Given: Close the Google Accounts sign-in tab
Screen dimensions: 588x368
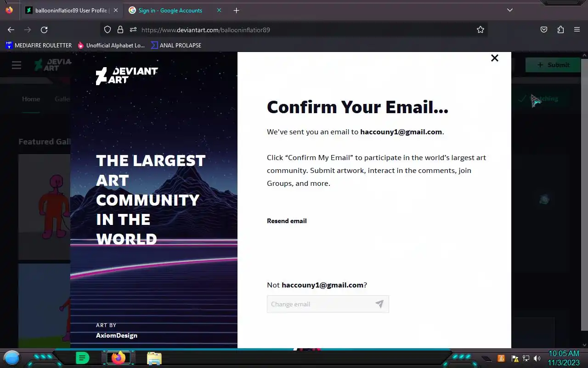Looking at the screenshot, I should pyautogui.click(x=219, y=10).
